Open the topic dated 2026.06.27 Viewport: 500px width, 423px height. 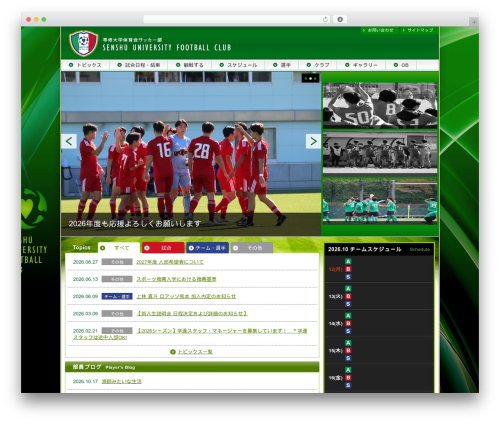170,262
